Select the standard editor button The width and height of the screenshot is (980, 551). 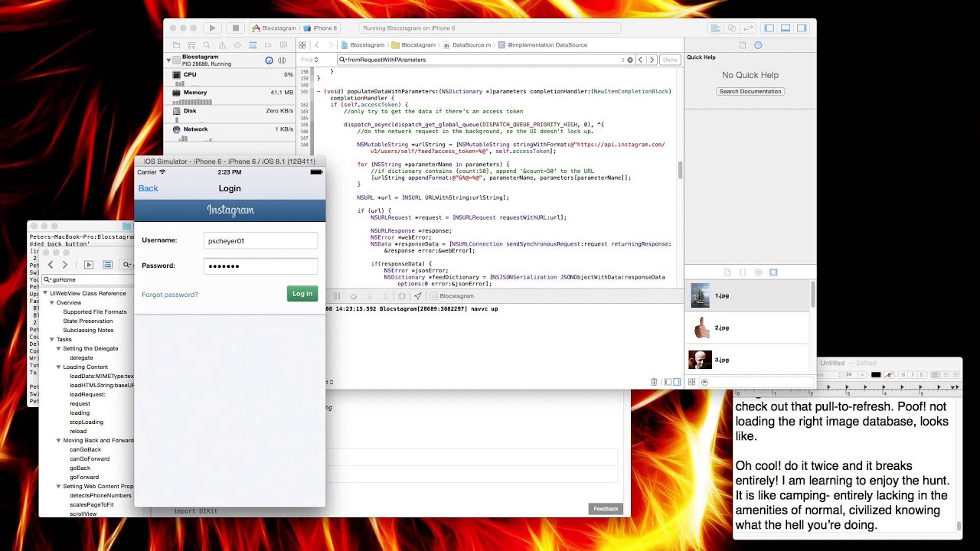(x=716, y=28)
